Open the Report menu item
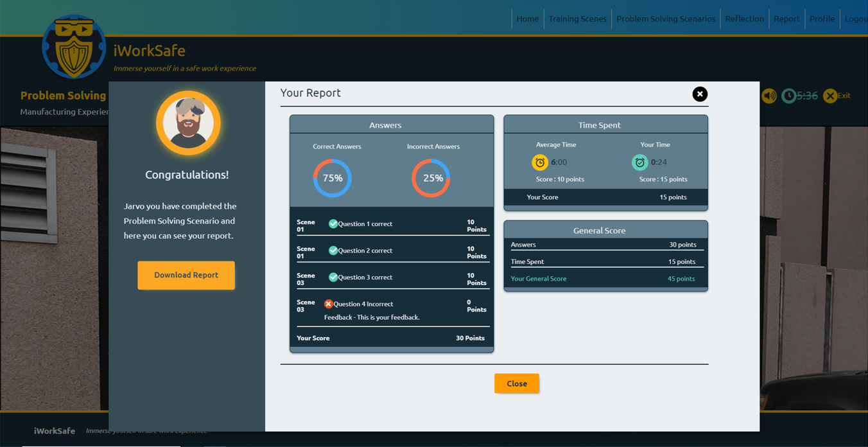This screenshot has height=447, width=868. click(786, 19)
